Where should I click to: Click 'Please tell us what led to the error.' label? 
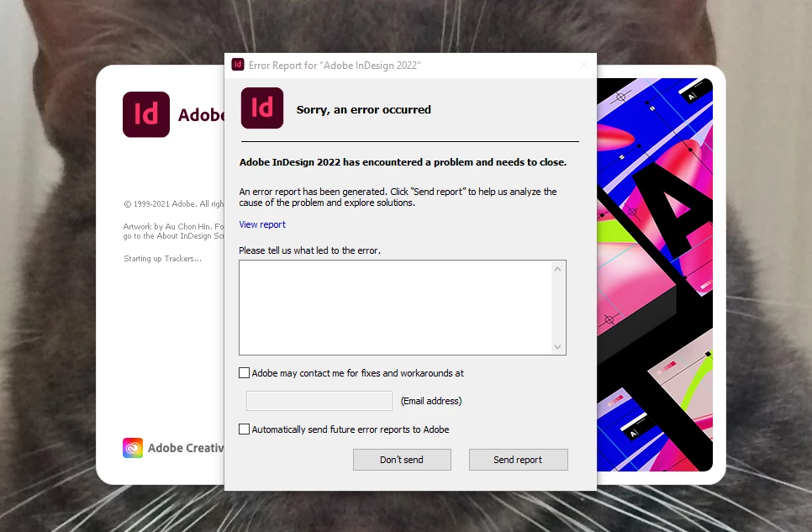click(x=309, y=250)
